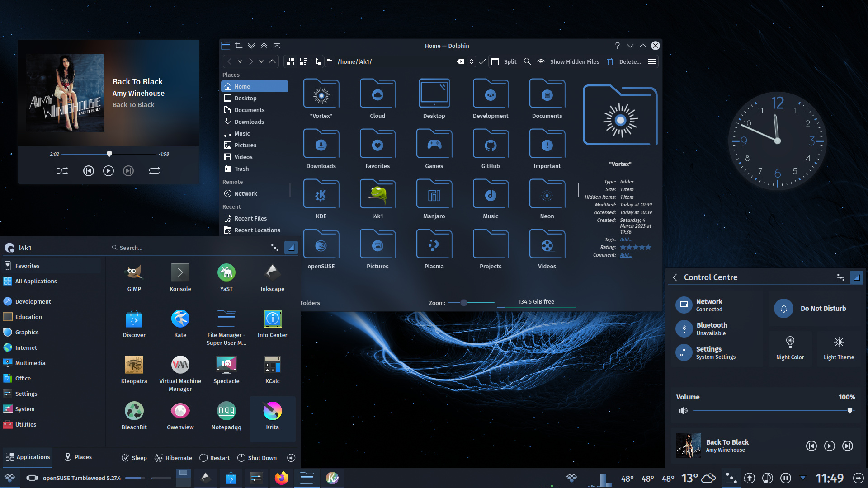Launch YaST from favorites
This screenshot has width=868, height=488.
point(226,278)
